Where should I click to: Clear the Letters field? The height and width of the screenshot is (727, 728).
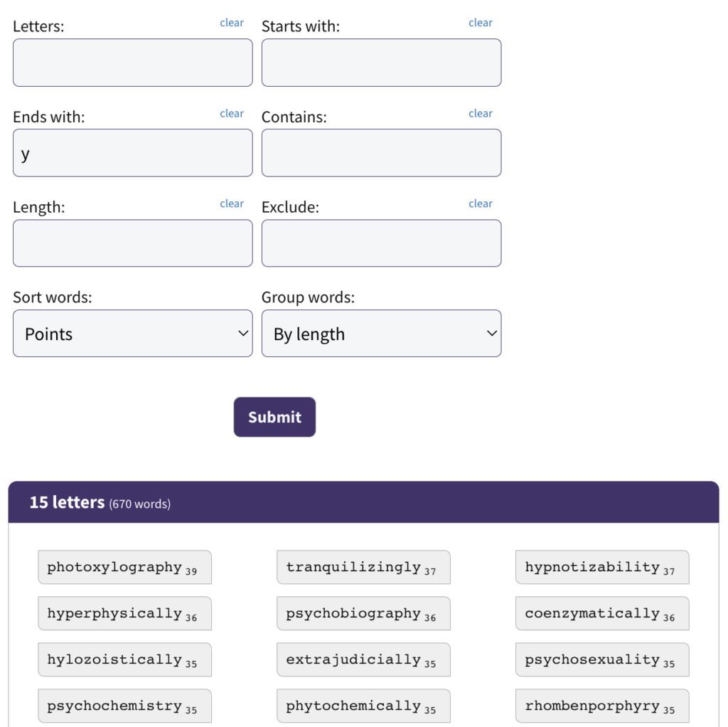(232, 23)
